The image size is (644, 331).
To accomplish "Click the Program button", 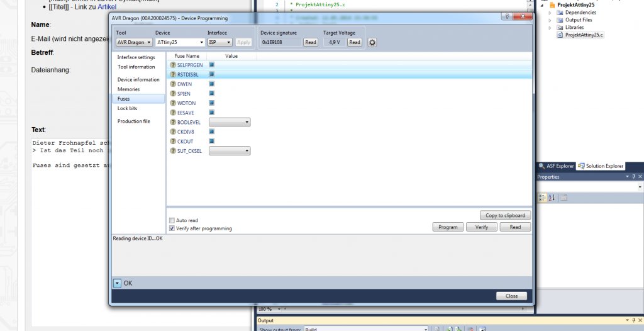I will pyautogui.click(x=448, y=227).
